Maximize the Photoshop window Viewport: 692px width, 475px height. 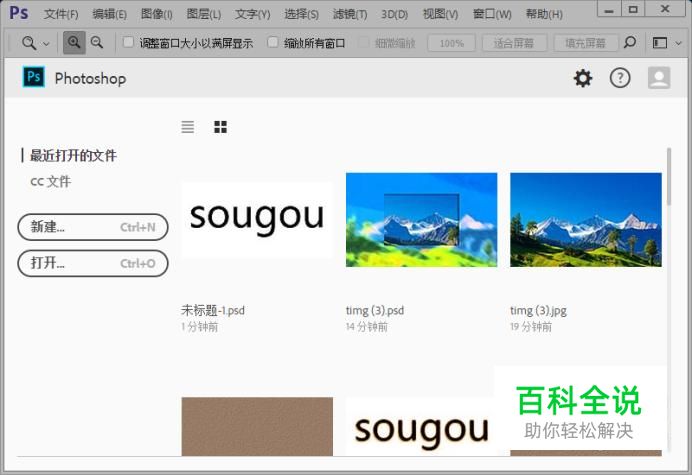(x=633, y=9)
